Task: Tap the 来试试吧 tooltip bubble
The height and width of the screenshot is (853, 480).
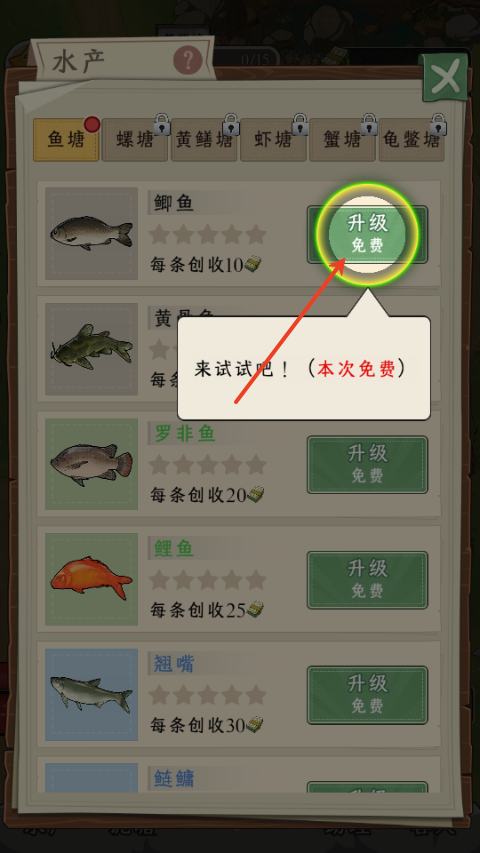Action: point(304,368)
